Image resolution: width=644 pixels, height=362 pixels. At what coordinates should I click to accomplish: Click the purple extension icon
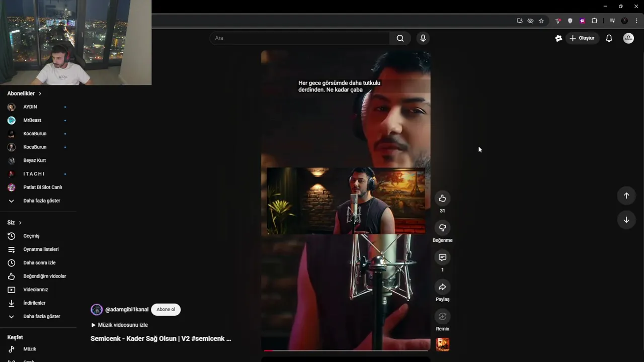point(582,21)
